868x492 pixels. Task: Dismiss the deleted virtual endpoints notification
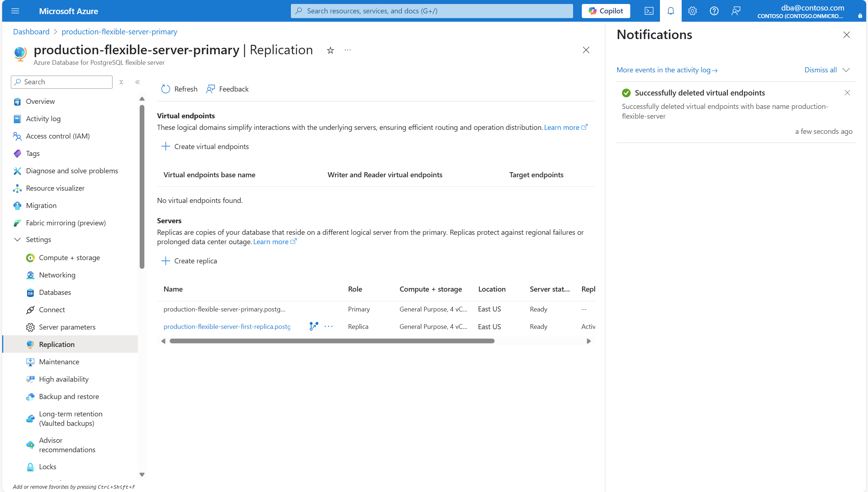(x=847, y=93)
